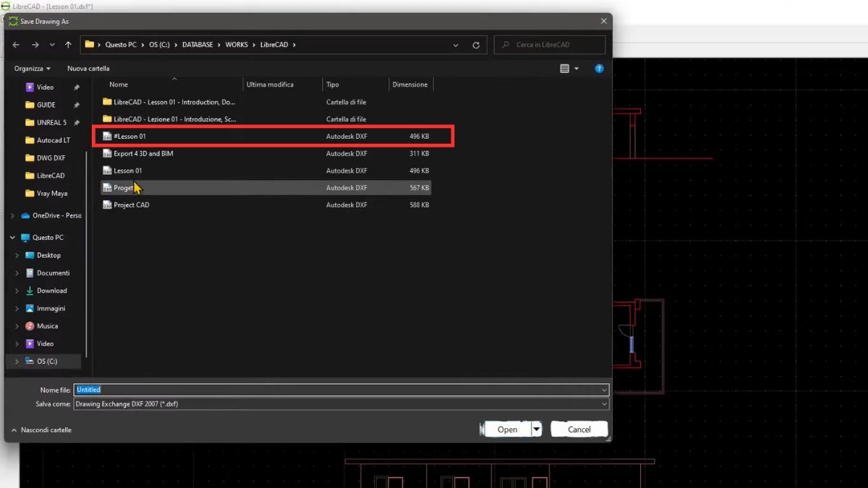Click WORKS in the address path
The height and width of the screenshot is (488, 868).
click(236, 45)
